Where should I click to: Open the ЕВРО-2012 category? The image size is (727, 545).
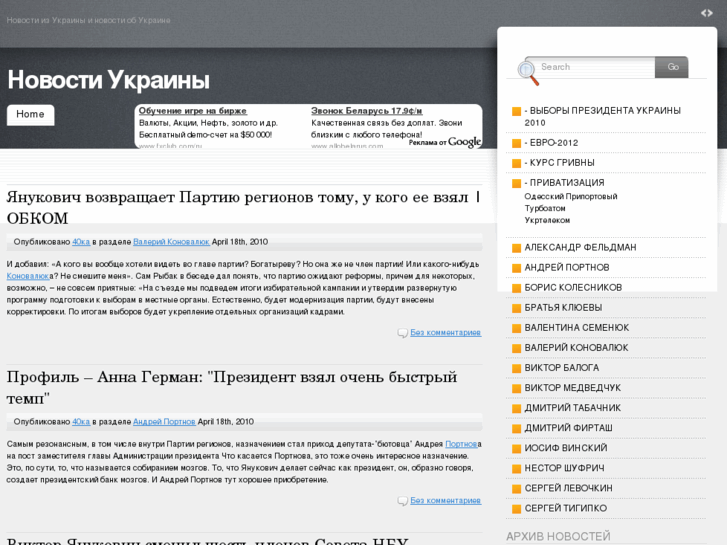pyautogui.click(x=551, y=143)
